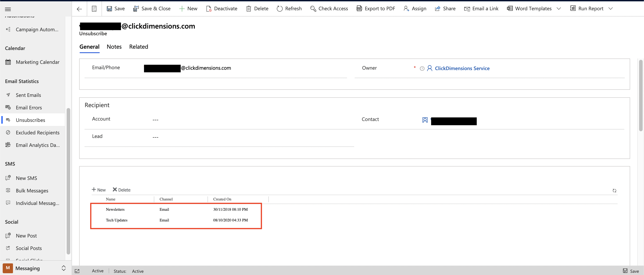Click the Email/Phone field value
The image size is (644, 275).
click(x=188, y=68)
